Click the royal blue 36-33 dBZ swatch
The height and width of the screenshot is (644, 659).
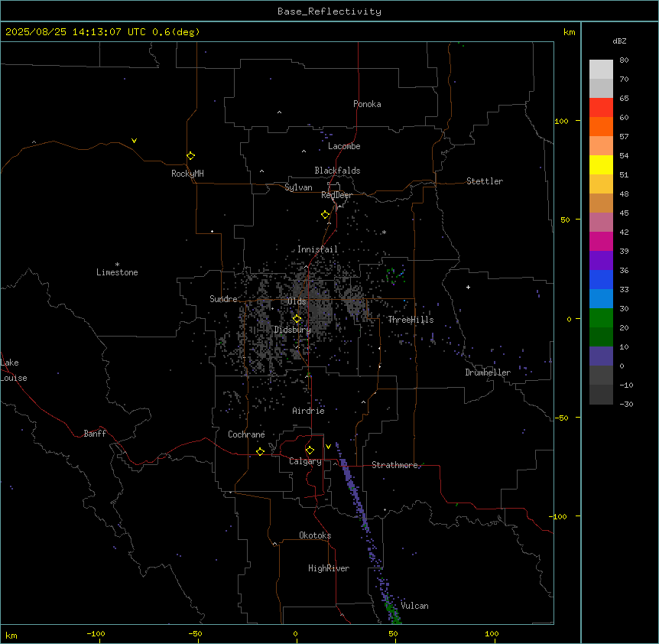click(x=601, y=279)
